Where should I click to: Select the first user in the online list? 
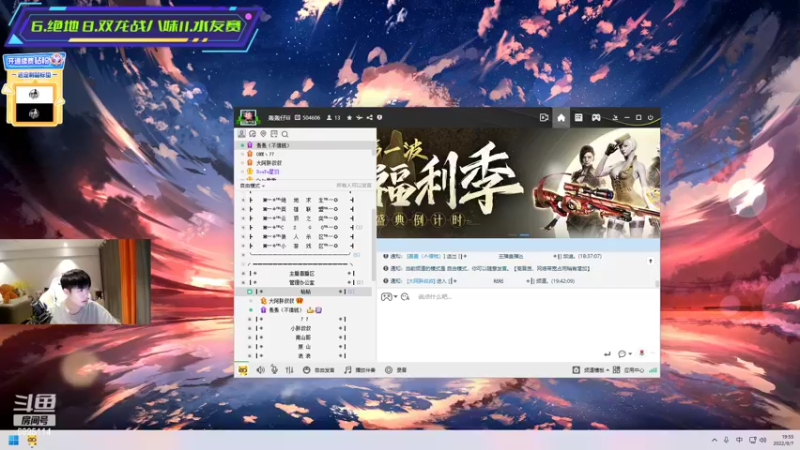[305, 145]
